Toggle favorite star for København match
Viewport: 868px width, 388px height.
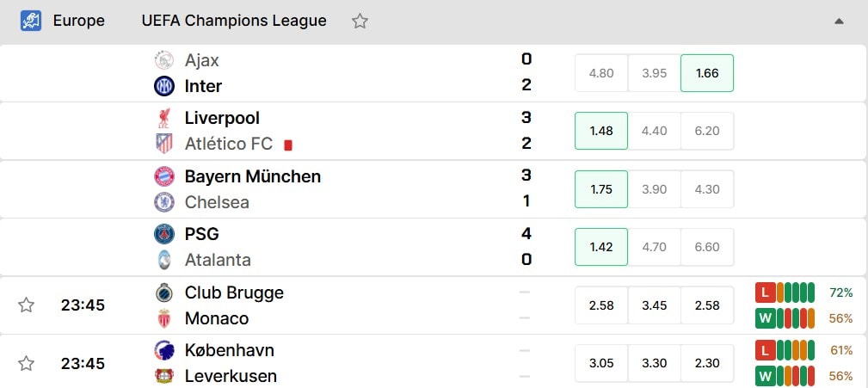pyautogui.click(x=26, y=363)
